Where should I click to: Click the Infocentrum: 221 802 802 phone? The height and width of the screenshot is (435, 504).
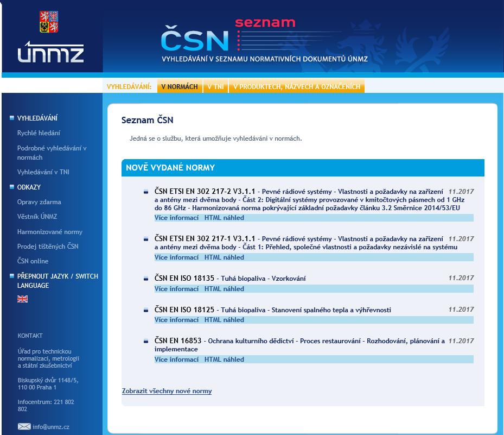(x=46, y=405)
